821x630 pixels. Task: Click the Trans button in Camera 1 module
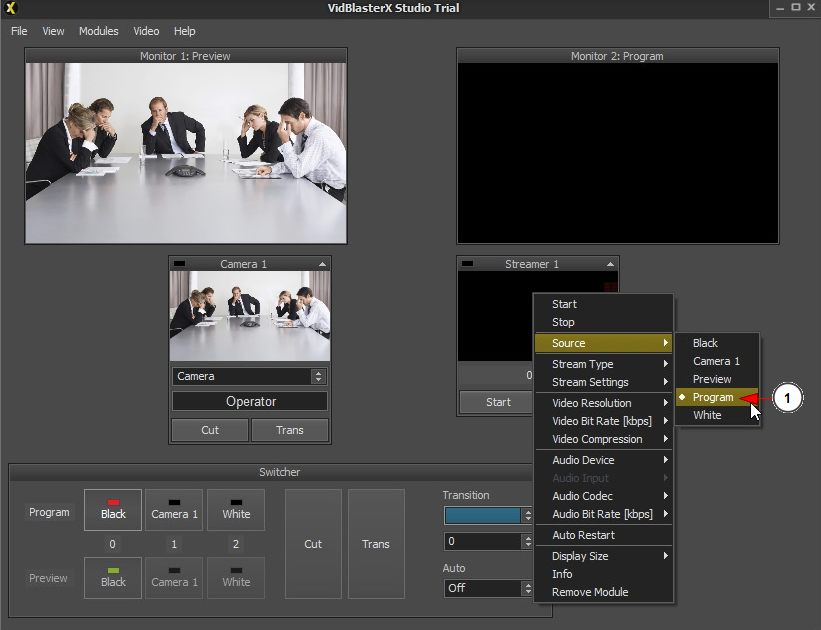tap(290, 430)
